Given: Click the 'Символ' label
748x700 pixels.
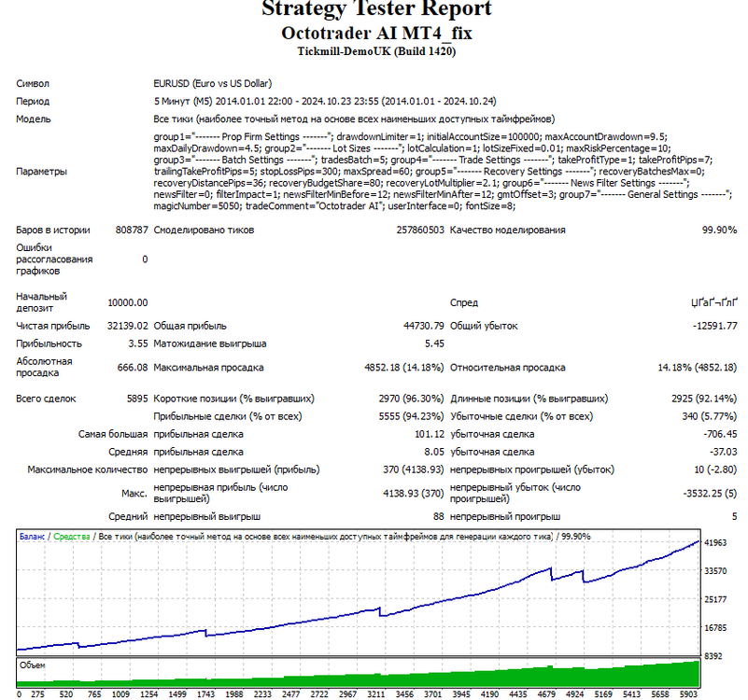Looking at the screenshot, I should (x=33, y=83).
